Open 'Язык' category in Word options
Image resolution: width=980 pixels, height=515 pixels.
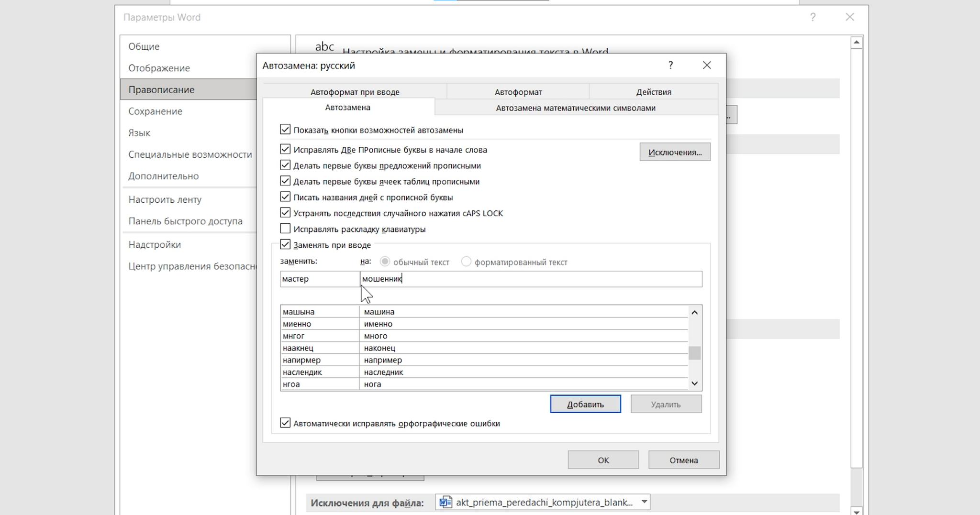pyautogui.click(x=188, y=132)
